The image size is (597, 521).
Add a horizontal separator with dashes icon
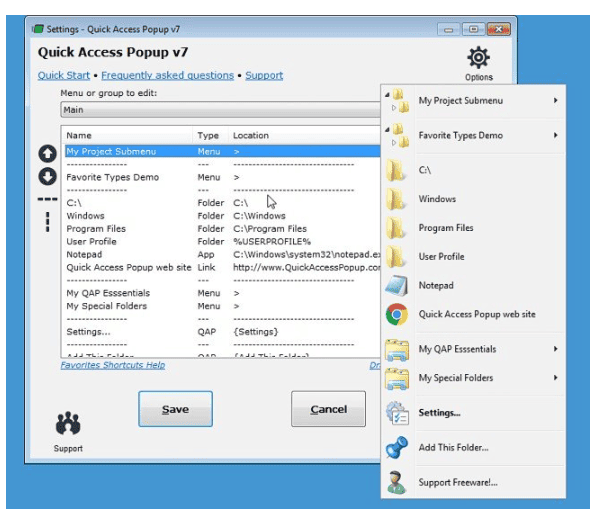pos(47,199)
